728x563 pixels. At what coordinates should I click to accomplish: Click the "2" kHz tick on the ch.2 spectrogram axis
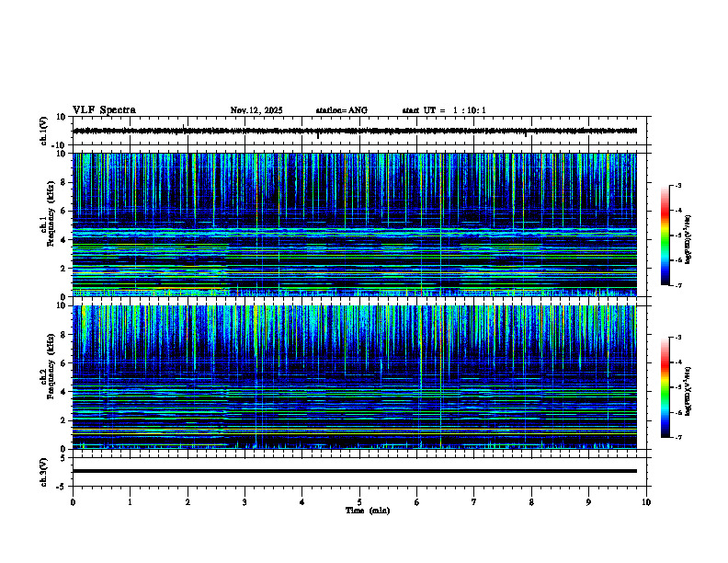point(63,420)
